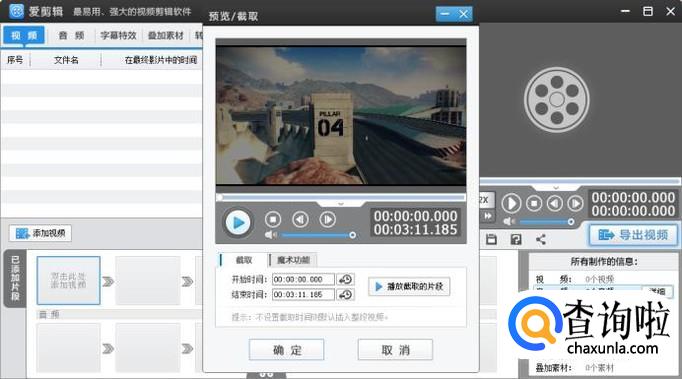Click the second empty video clip slot
The height and width of the screenshot is (379, 682).
pos(148,280)
